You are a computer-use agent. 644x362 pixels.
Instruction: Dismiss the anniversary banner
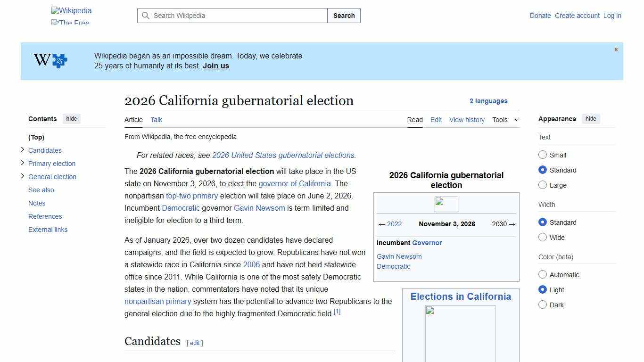(x=616, y=49)
